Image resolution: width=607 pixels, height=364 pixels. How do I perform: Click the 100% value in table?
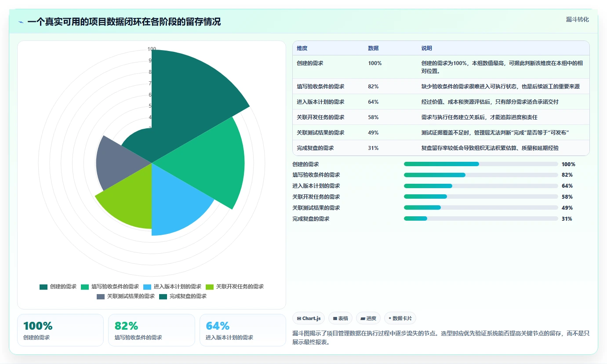pyautogui.click(x=375, y=63)
